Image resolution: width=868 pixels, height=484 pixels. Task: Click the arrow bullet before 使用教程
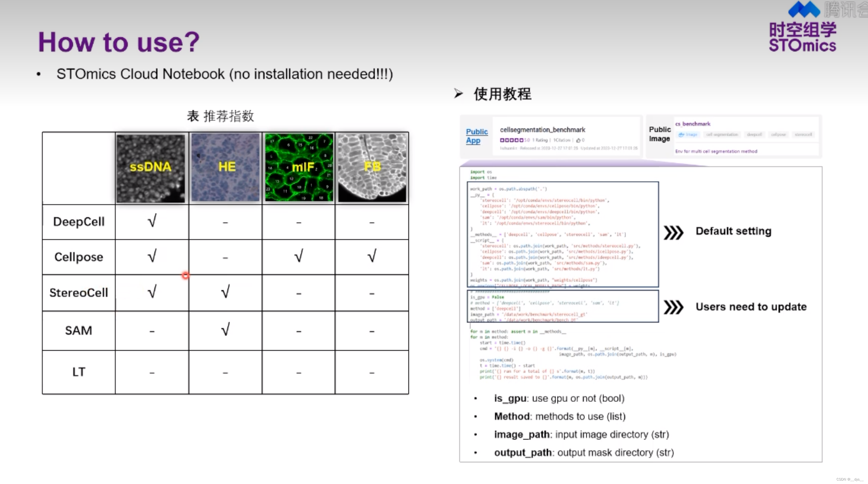458,93
